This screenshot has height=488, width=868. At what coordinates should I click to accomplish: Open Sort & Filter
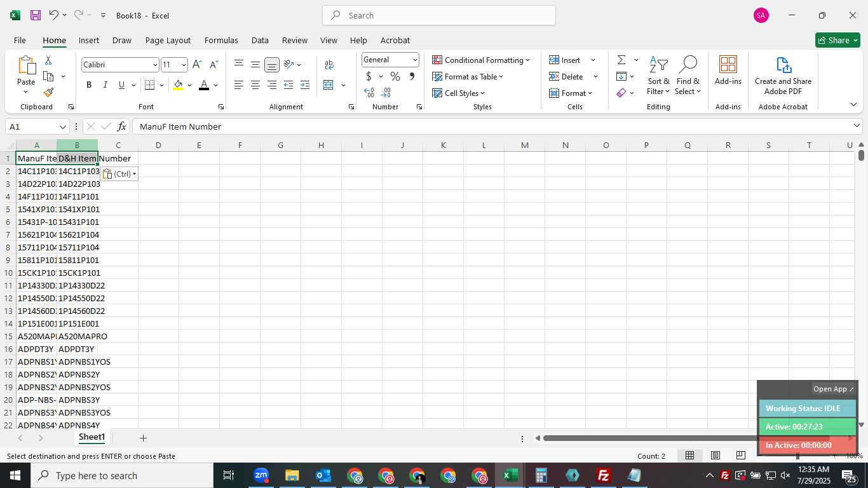pyautogui.click(x=658, y=76)
